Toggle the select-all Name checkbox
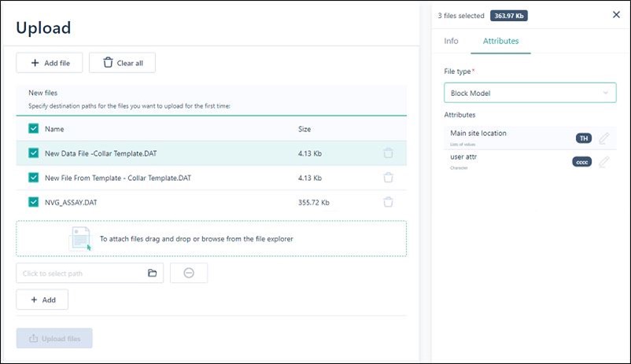The width and height of the screenshot is (631, 364). click(33, 129)
